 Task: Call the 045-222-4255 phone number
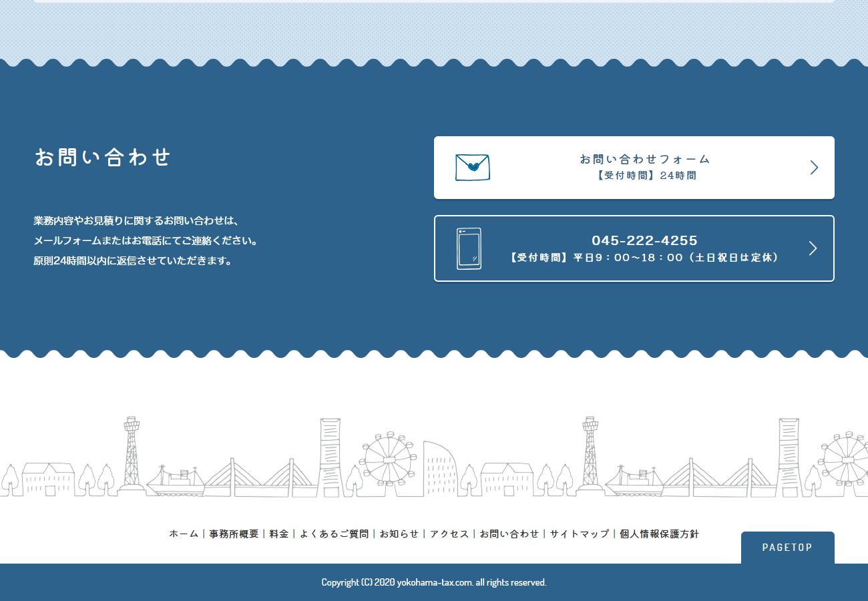(x=644, y=241)
